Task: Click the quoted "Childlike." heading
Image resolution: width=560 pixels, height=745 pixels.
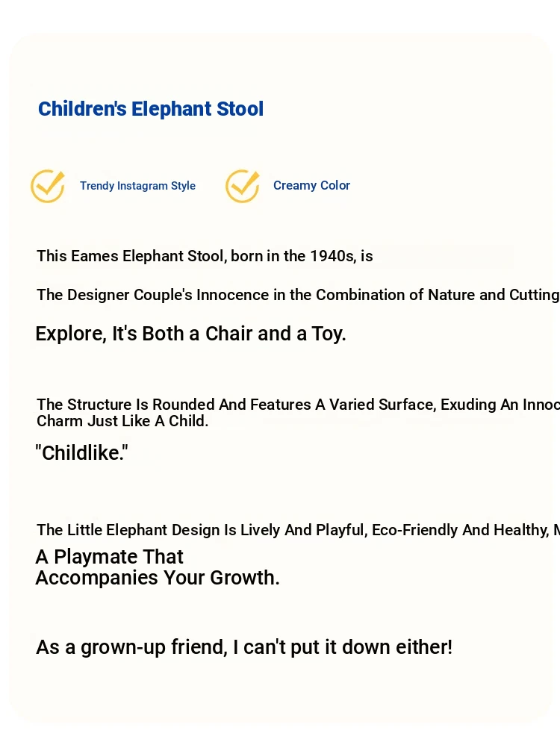Action: (x=82, y=453)
